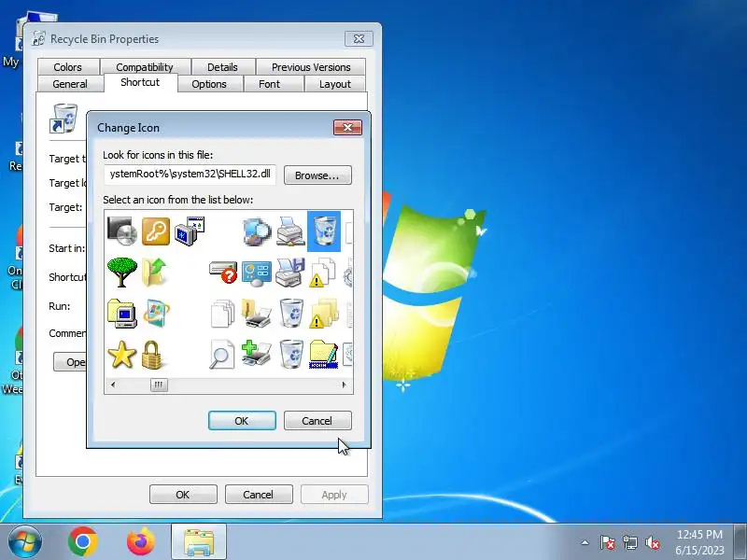Open the Details tab
The image size is (747, 560).
(222, 67)
